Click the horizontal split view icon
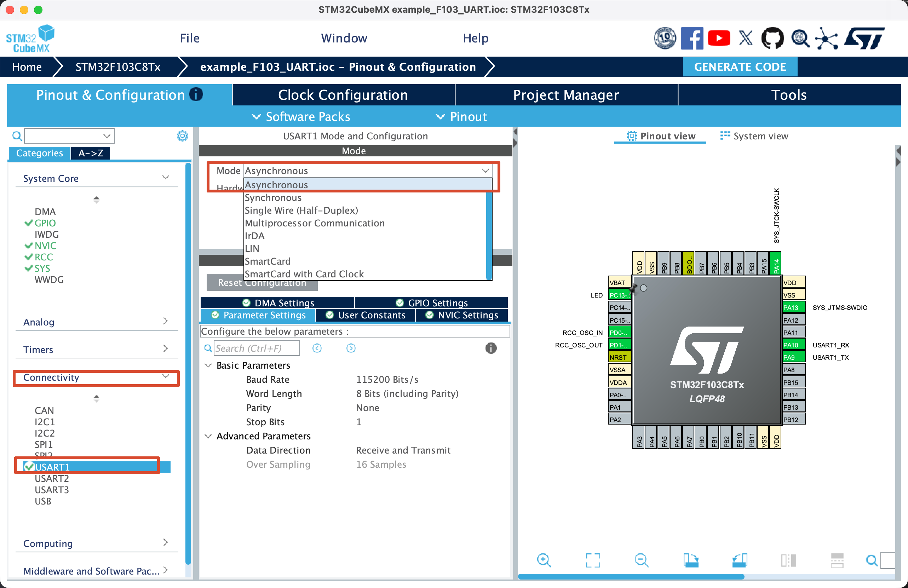 837,560
